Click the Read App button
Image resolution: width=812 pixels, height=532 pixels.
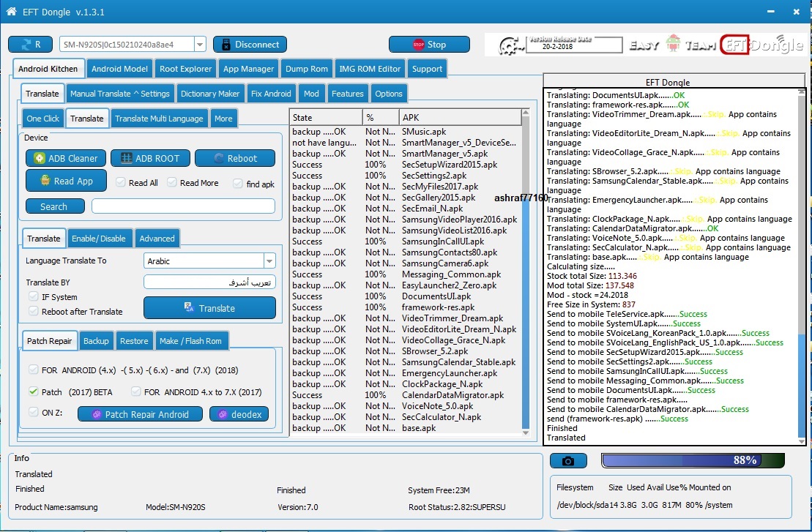pyautogui.click(x=67, y=181)
